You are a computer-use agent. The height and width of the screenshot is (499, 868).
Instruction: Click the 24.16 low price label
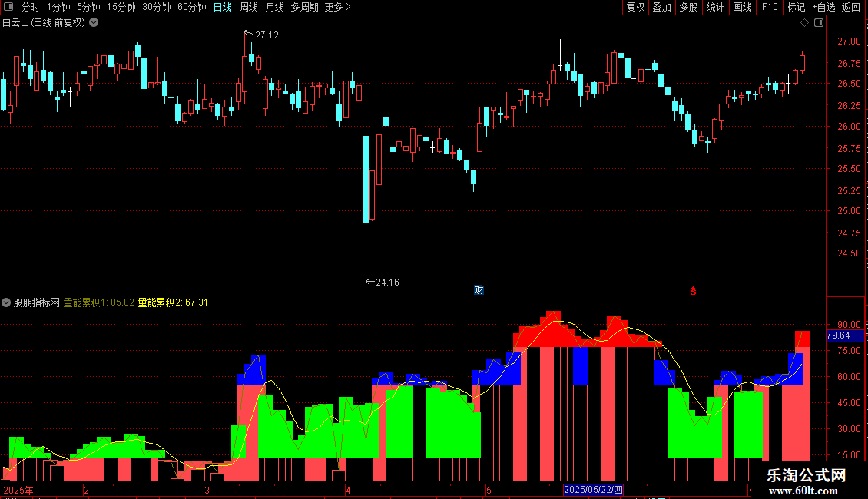click(x=387, y=283)
